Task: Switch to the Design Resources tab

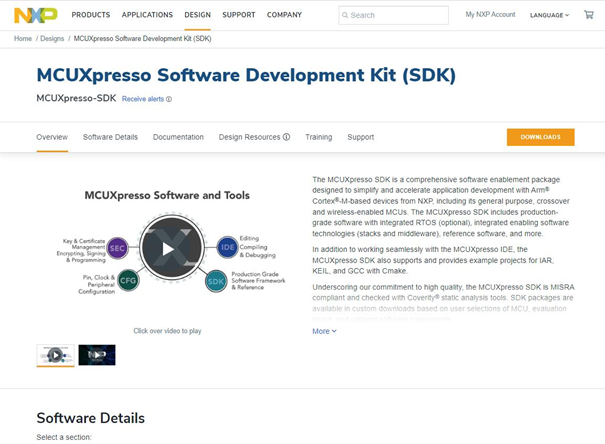Action: (x=250, y=137)
